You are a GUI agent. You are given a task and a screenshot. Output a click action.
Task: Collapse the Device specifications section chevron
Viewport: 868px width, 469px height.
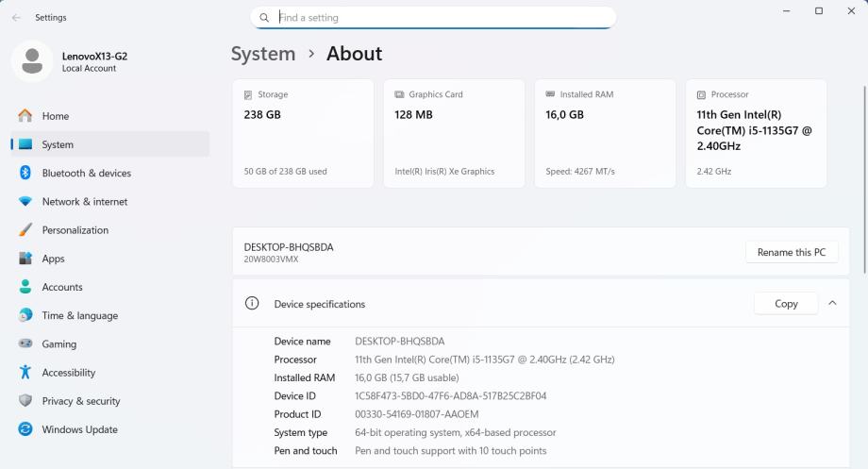point(831,303)
